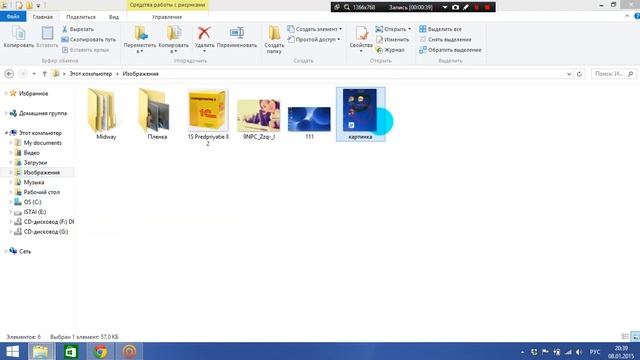Click the search box Поиск
640x360 pixels.
[613, 74]
